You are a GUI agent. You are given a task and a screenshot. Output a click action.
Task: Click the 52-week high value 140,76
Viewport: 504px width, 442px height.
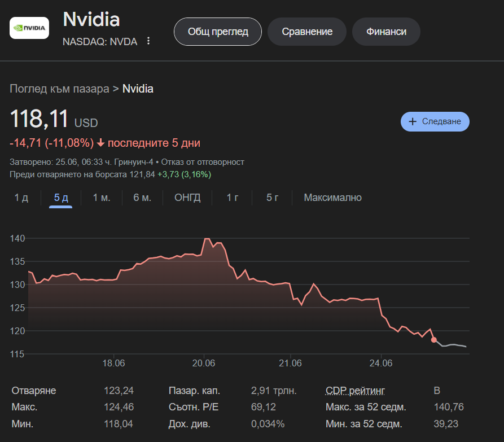coord(449,407)
